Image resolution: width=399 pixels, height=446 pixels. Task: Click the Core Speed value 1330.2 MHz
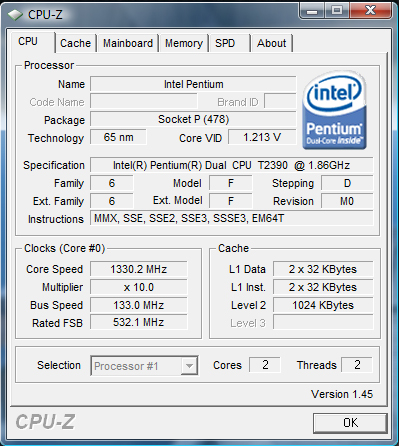139,269
